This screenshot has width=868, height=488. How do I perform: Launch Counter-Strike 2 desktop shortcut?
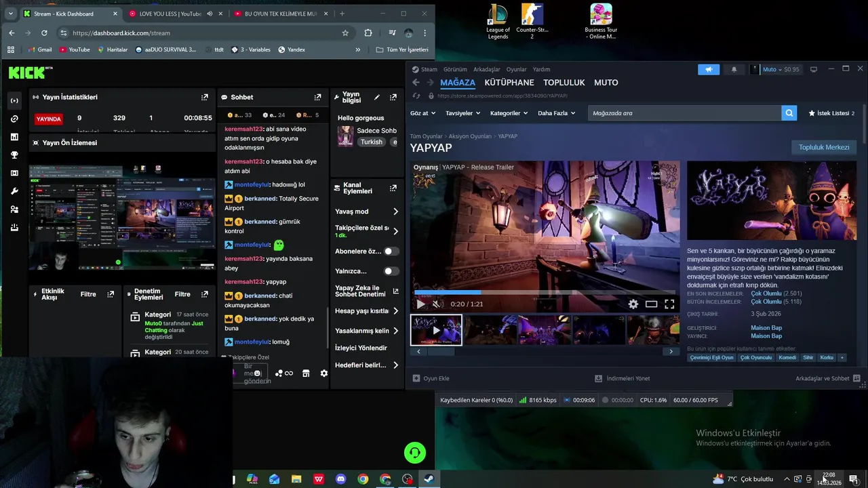(532, 22)
